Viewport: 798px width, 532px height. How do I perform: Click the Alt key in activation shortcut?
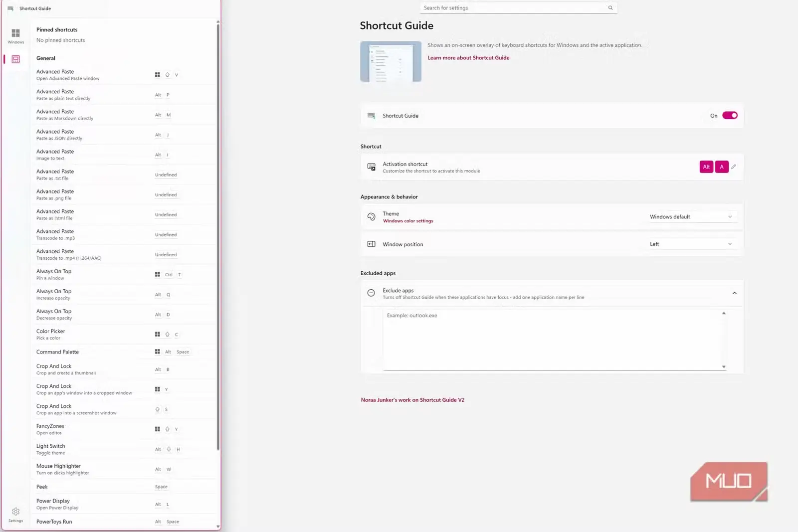click(706, 167)
